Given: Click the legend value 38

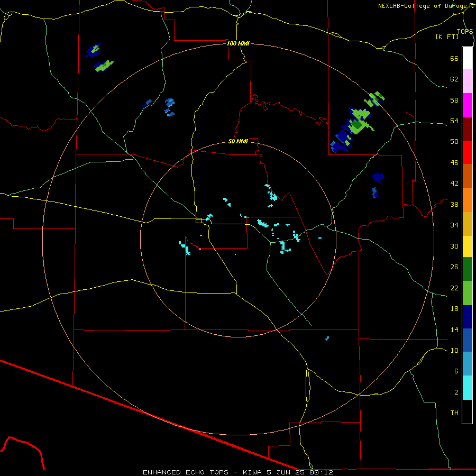Looking at the screenshot, I should click(454, 204).
